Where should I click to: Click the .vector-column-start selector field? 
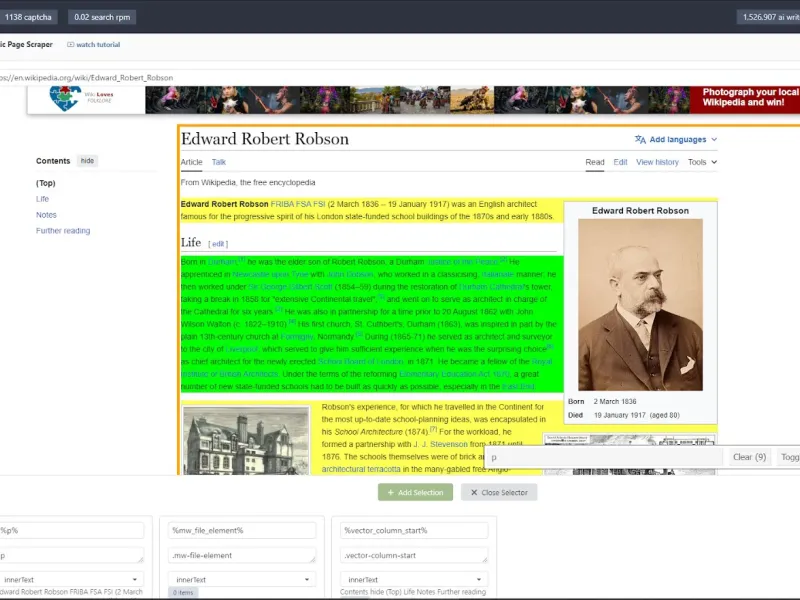click(x=414, y=555)
